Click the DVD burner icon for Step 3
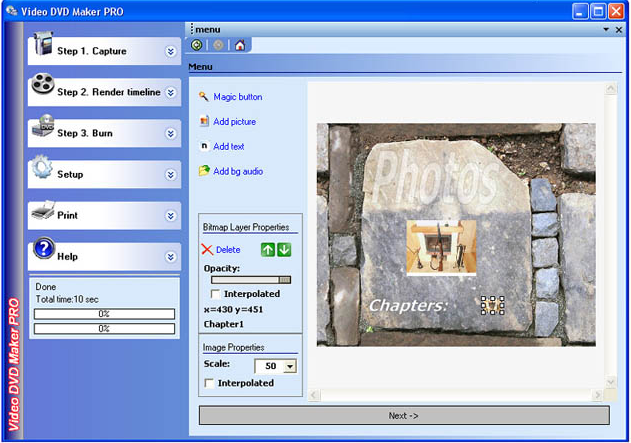This screenshot has height=443, width=631. (x=43, y=125)
